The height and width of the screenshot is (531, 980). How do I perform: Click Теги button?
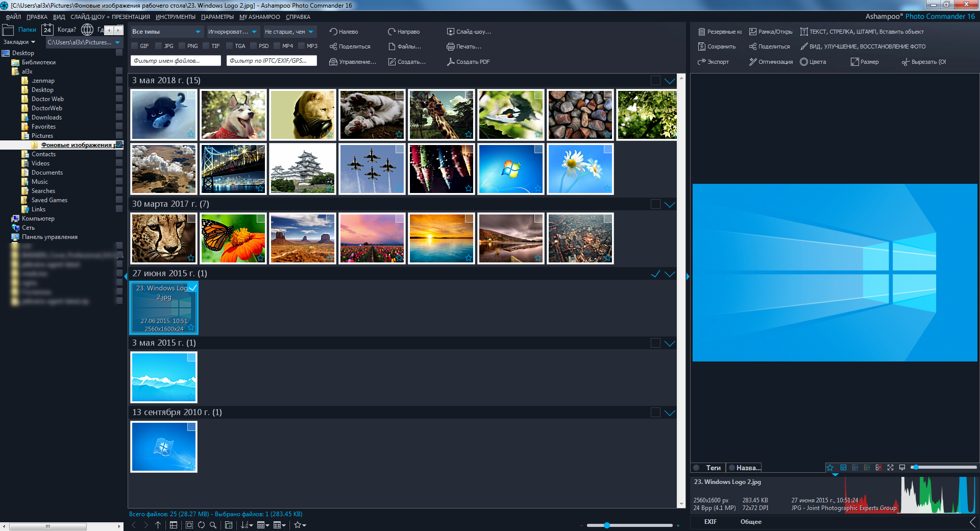tap(708, 468)
